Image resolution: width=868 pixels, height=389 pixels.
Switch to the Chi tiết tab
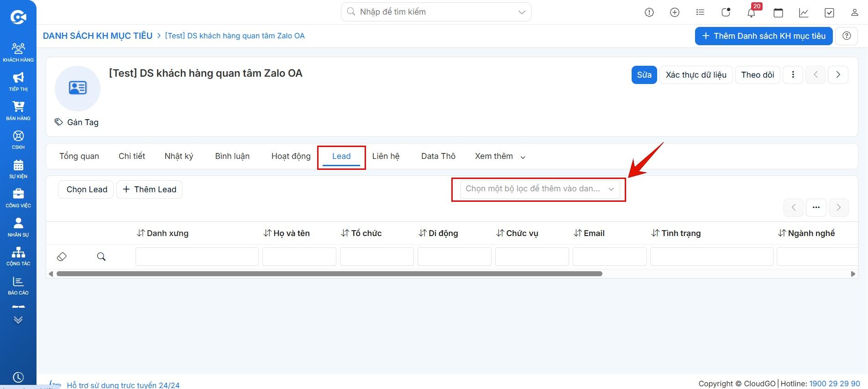pyautogui.click(x=132, y=156)
